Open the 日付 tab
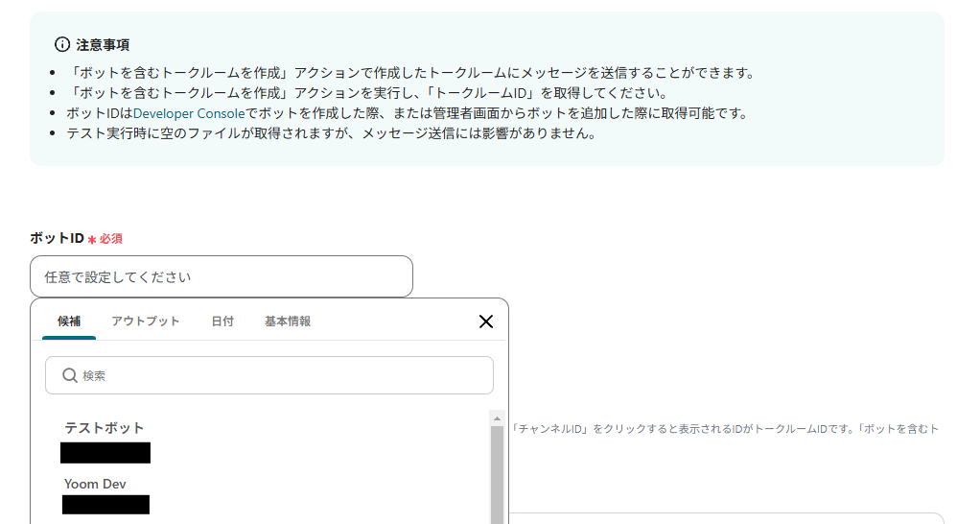 (x=222, y=322)
